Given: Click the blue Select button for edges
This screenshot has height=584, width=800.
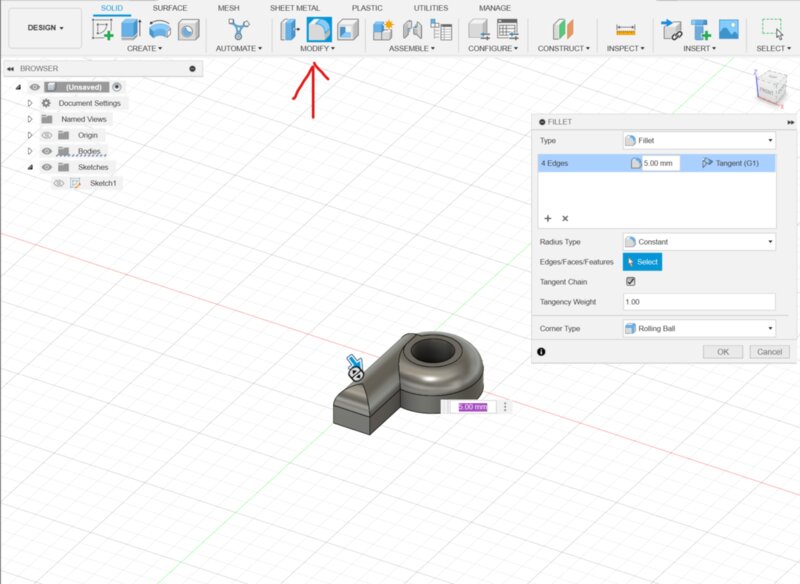Looking at the screenshot, I should pyautogui.click(x=642, y=262).
